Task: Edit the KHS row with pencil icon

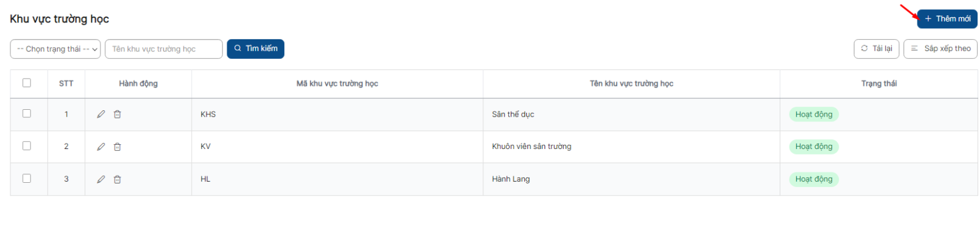Action: click(101, 114)
